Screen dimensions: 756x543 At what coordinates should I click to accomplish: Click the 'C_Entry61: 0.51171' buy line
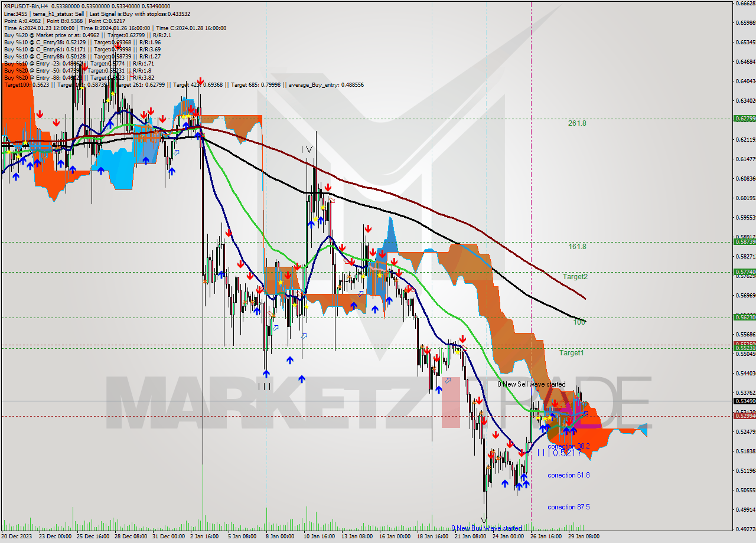(82, 49)
